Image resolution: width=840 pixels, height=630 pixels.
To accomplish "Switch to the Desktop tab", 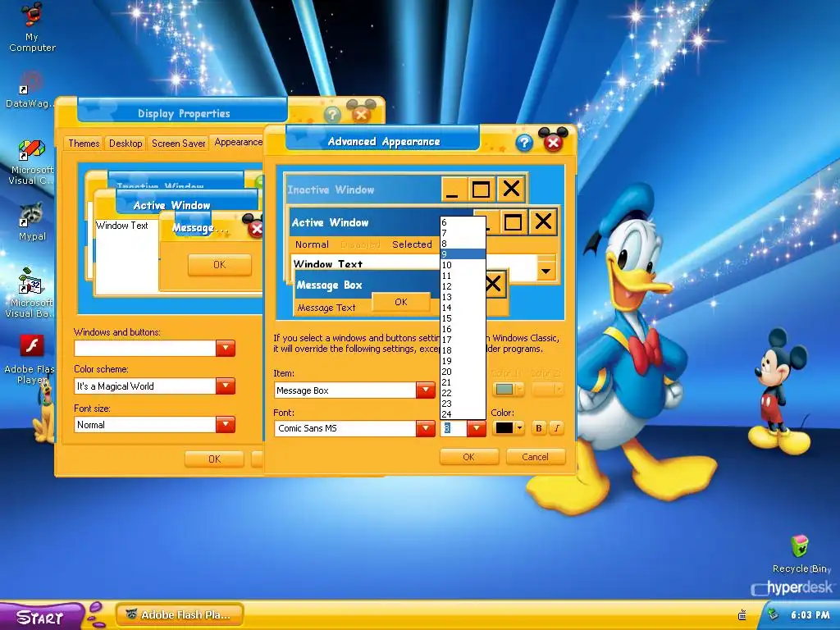I will pyautogui.click(x=126, y=143).
